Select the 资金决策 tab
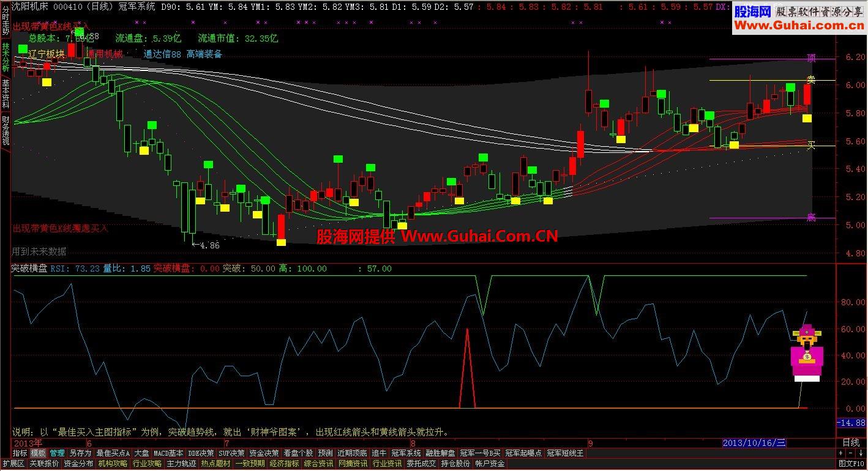Image resolution: width=868 pixels, height=471 pixels. click(264, 453)
